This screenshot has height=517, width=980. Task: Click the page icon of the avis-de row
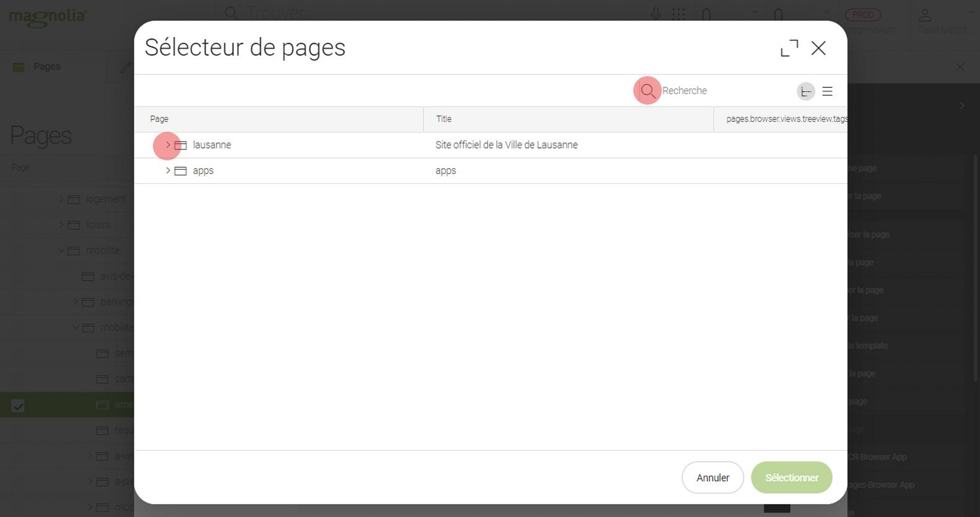click(89, 276)
